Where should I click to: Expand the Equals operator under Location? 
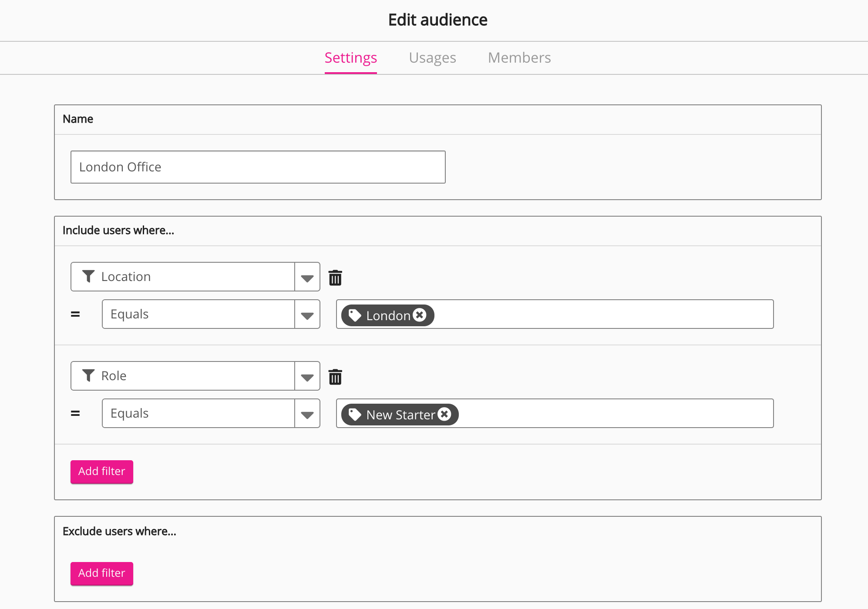click(307, 315)
